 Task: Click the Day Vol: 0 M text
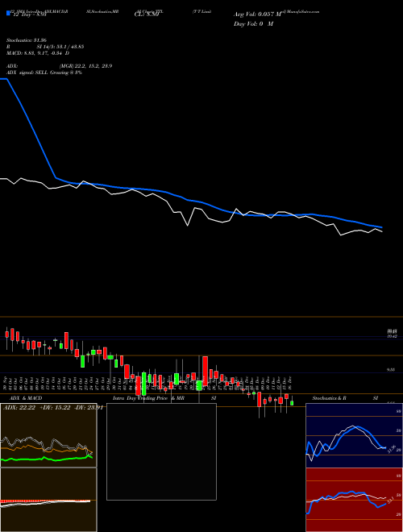click(x=253, y=24)
